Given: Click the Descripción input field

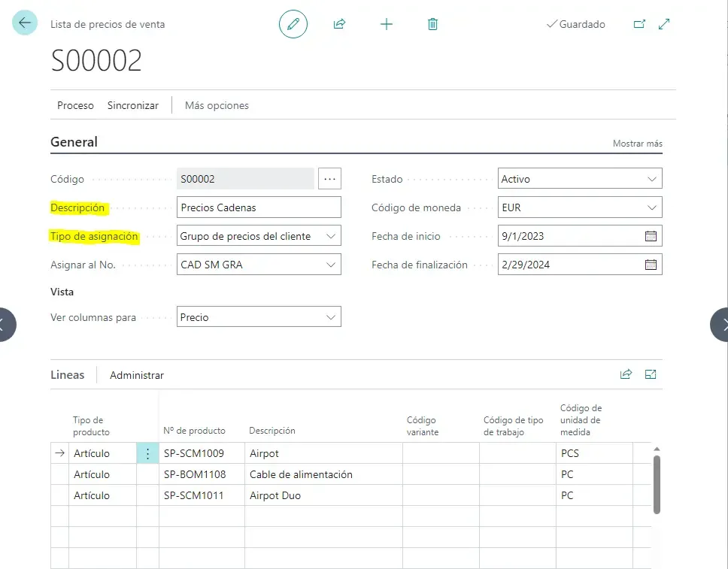Looking at the screenshot, I should (x=259, y=207).
